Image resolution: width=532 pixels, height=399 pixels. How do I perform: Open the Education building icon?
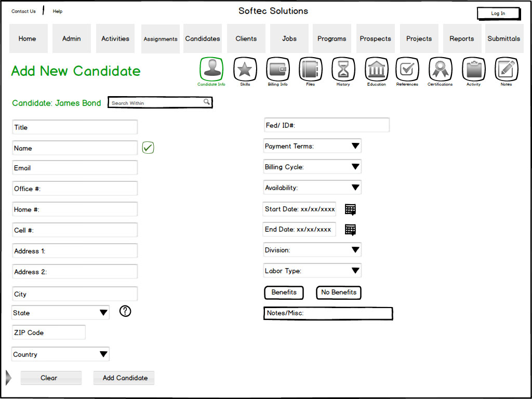pos(376,69)
